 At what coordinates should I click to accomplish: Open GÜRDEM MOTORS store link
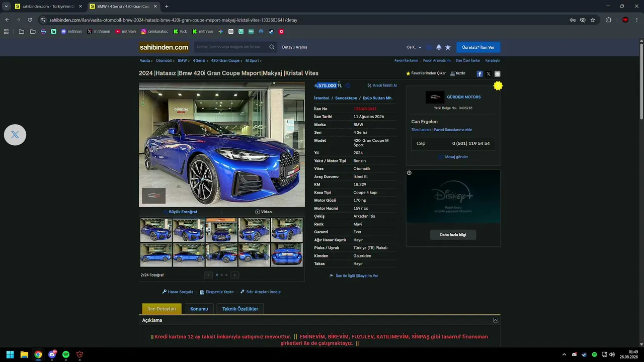[x=464, y=97]
